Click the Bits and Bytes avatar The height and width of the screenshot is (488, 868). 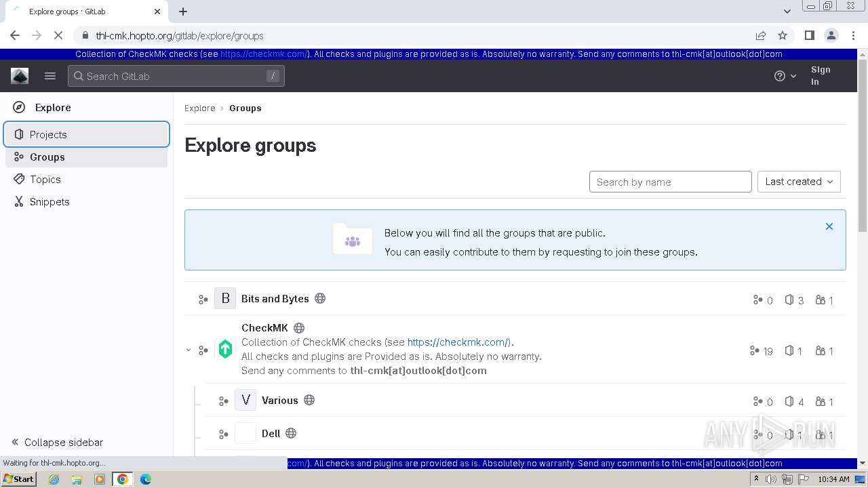[225, 298]
